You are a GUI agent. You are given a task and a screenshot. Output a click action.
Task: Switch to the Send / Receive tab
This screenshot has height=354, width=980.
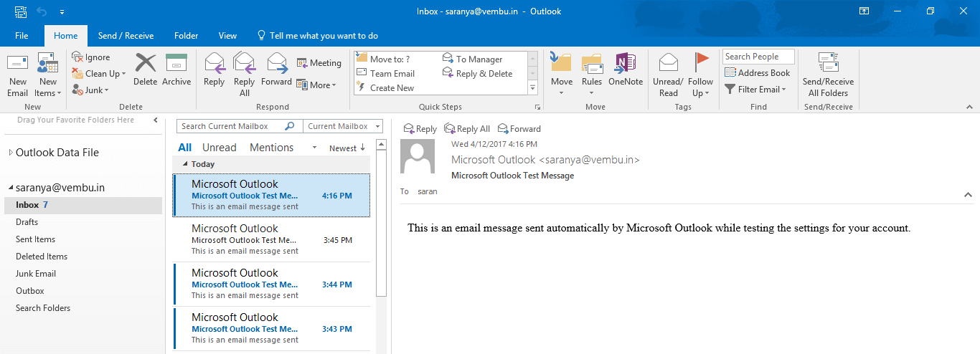click(126, 36)
